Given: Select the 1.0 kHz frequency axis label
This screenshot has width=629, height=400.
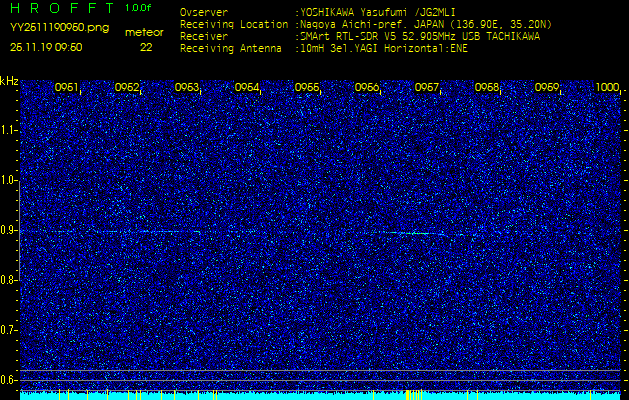Looking at the screenshot, I should [x=8, y=180].
